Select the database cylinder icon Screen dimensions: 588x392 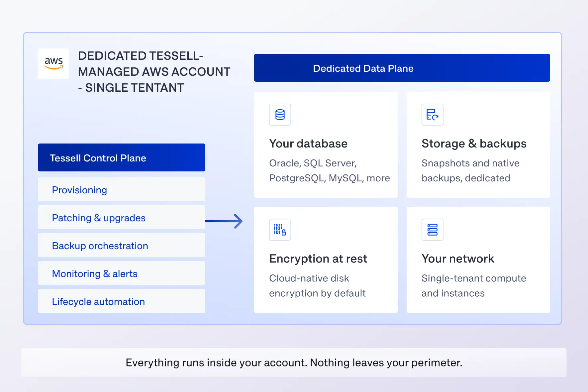280,115
